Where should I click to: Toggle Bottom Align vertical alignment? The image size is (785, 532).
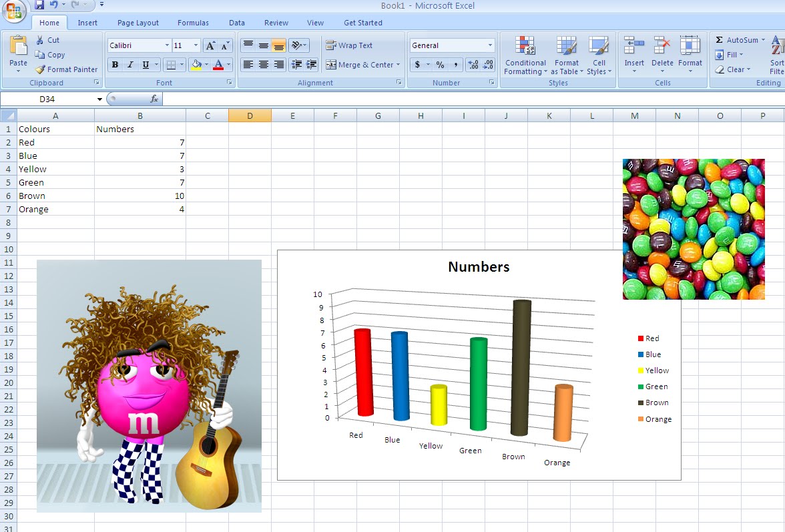click(278, 45)
